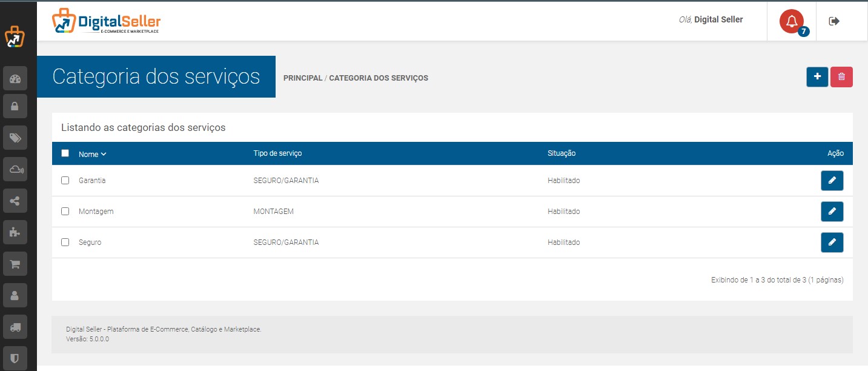Click the small Digital Seller sidebar logo
The width and height of the screenshot is (868, 371).
click(x=15, y=36)
